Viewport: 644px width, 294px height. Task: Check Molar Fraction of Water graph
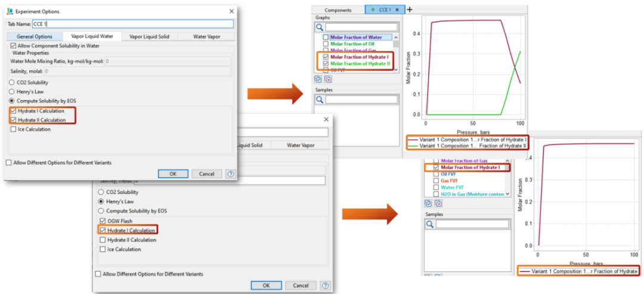(326, 38)
